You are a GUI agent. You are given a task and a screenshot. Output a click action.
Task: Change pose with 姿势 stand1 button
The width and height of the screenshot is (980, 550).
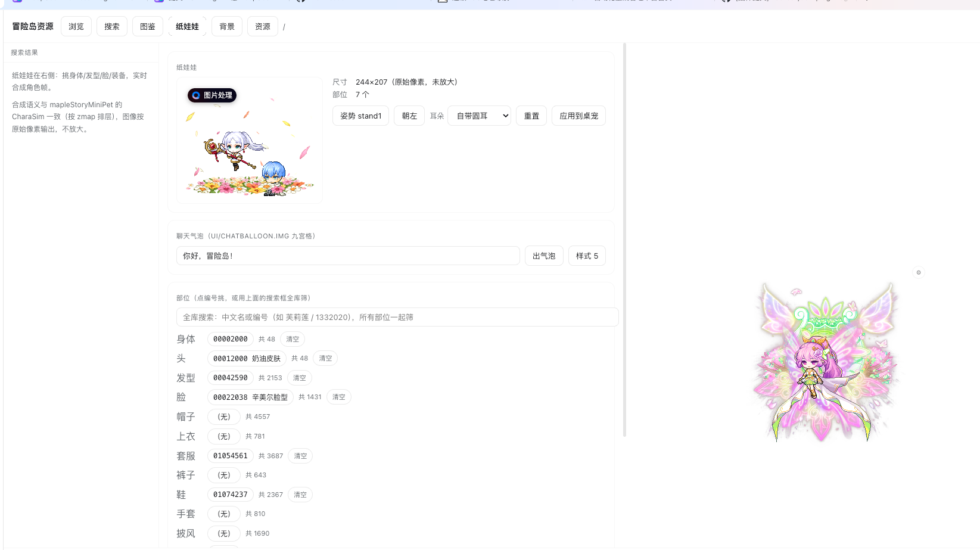click(x=360, y=116)
